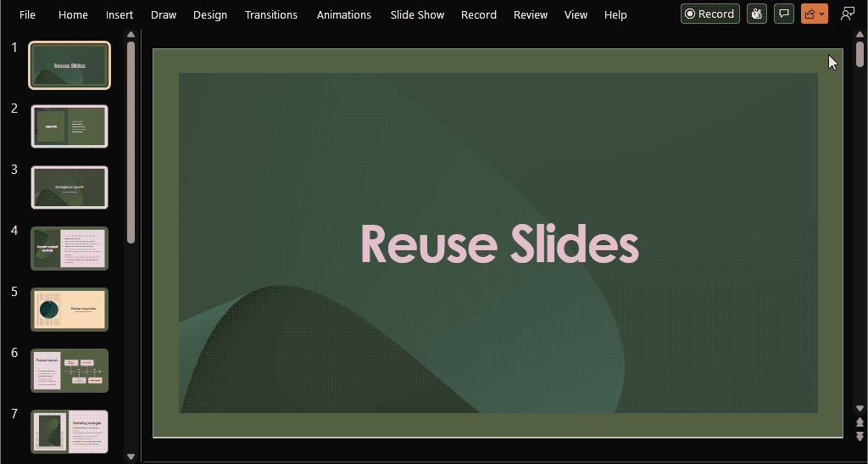Click the person with speech bubble icon
868x464 pixels.
pos(848,14)
